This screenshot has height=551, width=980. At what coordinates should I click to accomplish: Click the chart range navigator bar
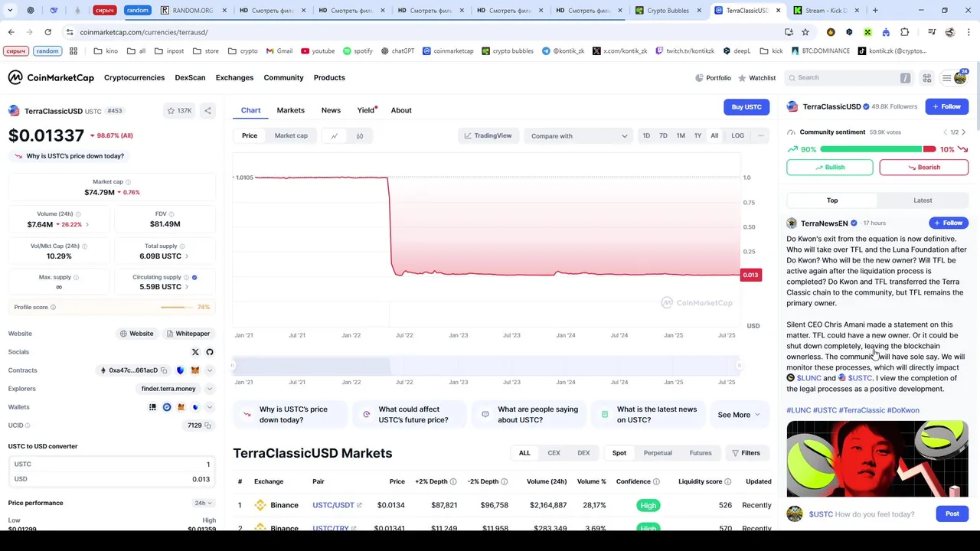pyautogui.click(x=487, y=367)
